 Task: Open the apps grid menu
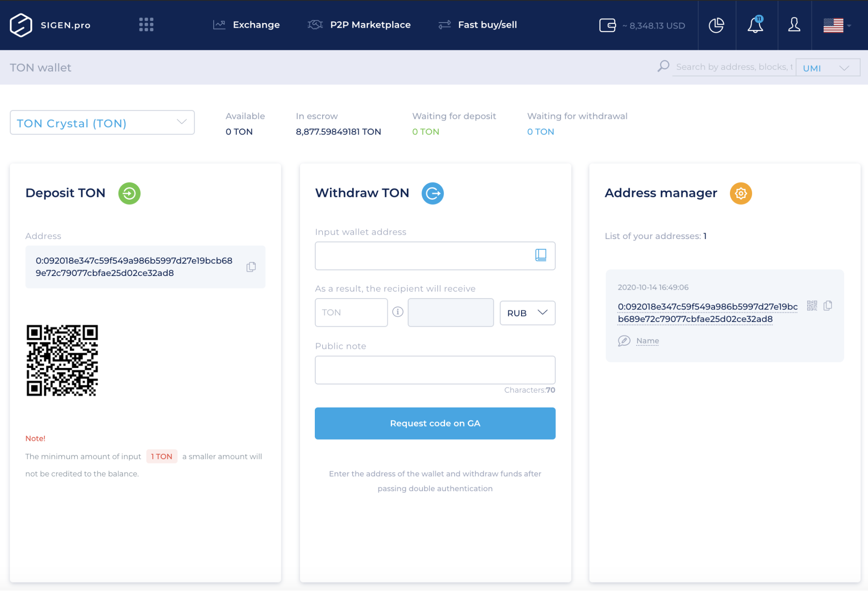146,25
